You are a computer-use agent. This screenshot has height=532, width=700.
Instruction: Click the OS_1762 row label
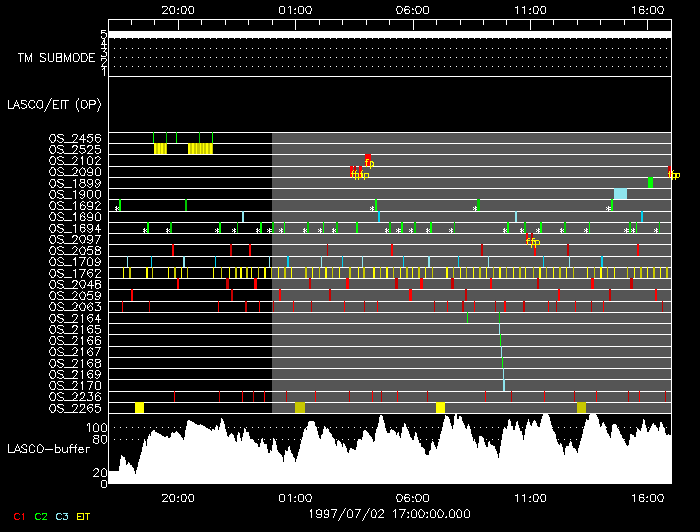pyautogui.click(x=74, y=273)
